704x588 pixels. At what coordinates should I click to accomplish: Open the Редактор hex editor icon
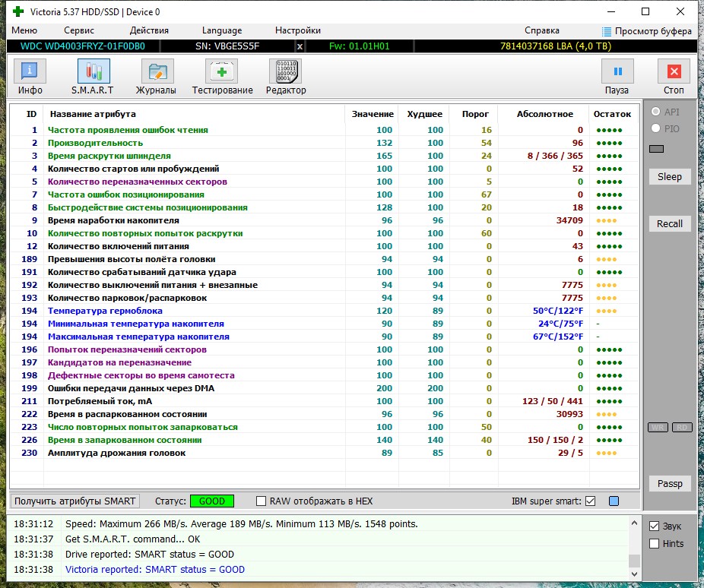point(286,71)
